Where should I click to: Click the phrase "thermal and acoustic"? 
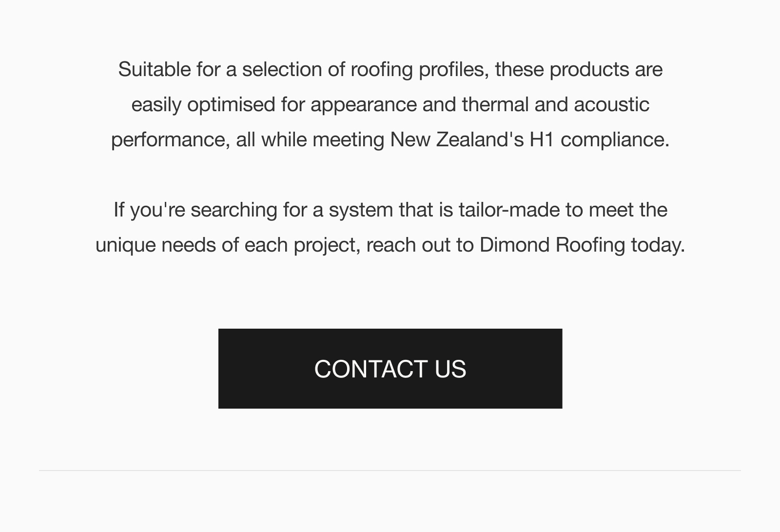(x=555, y=105)
